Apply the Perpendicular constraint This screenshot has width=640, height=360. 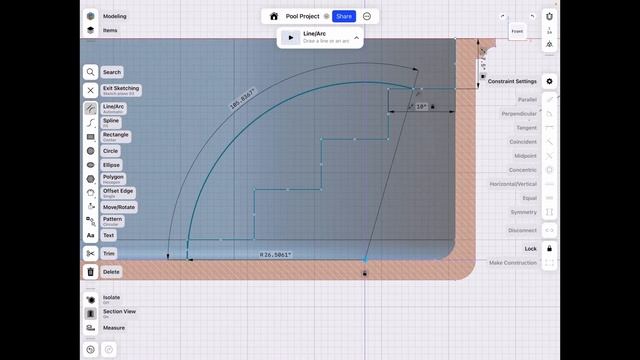(549, 113)
